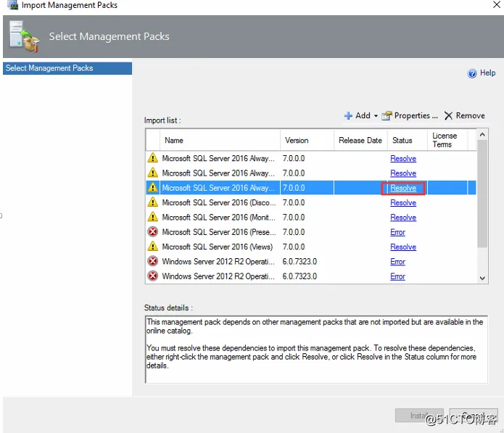The height and width of the screenshot is (433, 504).
Task: Expand the Add dropdown arrow
Action: coord(376,116)
